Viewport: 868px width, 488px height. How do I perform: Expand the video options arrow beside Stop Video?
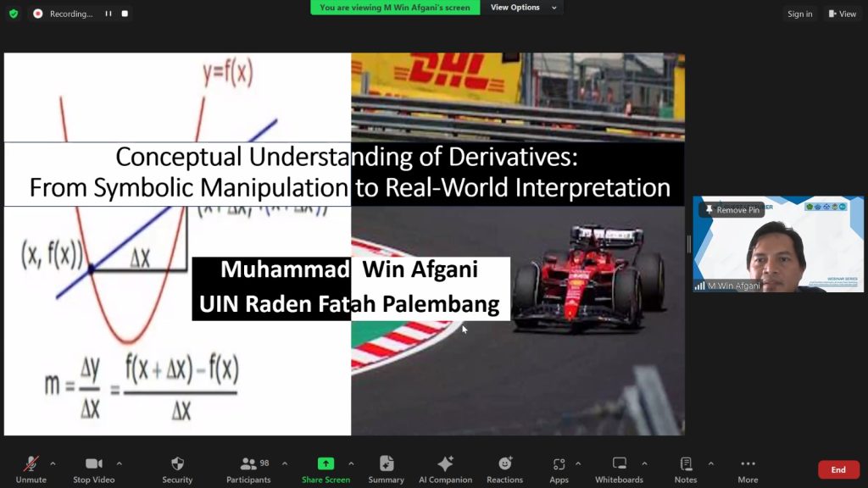119,463
